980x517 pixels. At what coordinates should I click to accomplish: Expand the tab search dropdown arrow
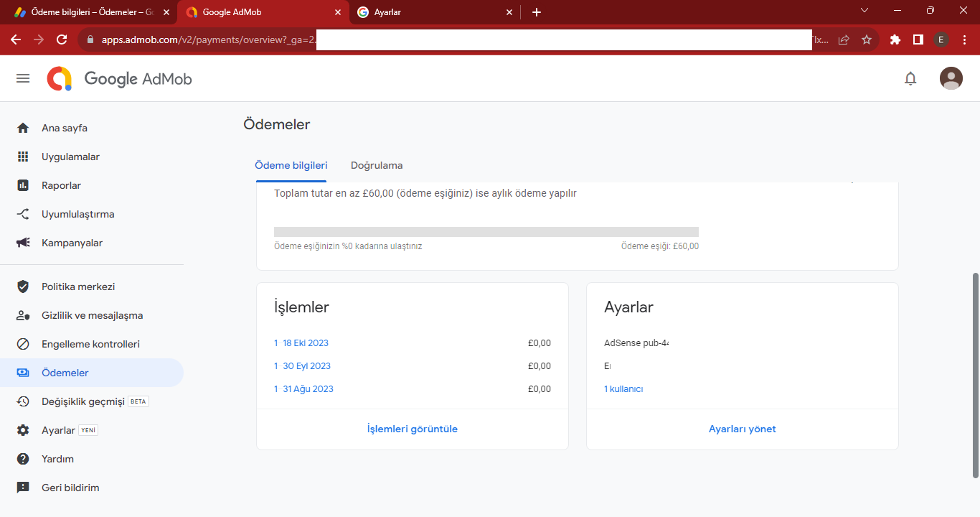click(x=864, y=10)
